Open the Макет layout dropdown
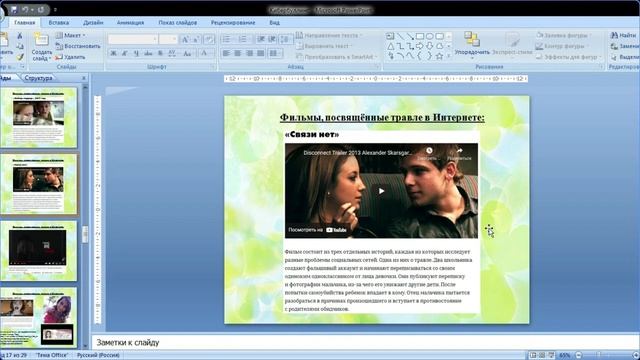Screen dimensions: 640x360 coord(70,36)
